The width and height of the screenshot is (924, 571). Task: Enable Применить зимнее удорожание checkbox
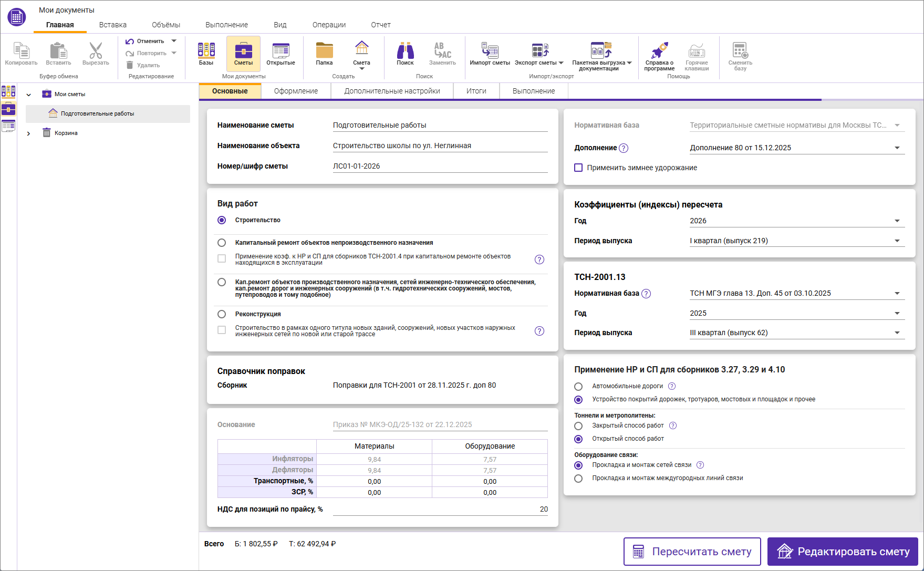click(x=578, y=168)
